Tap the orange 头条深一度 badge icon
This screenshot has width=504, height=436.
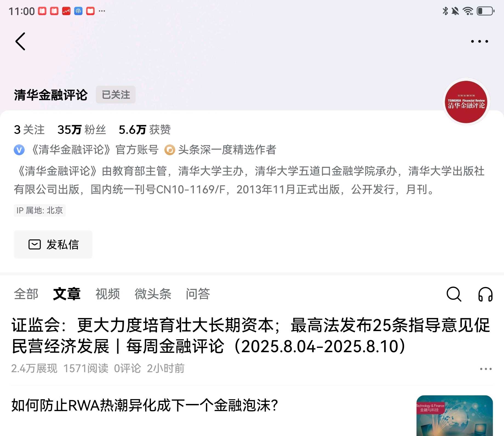click(x=170, y=150)
